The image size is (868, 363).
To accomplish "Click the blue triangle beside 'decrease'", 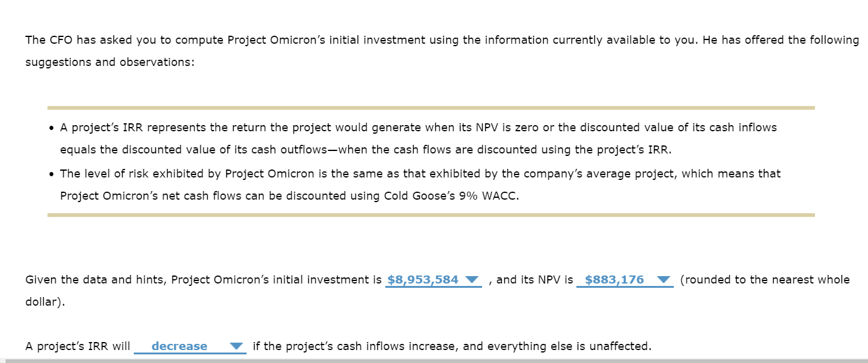I will (x=236, y=346).
